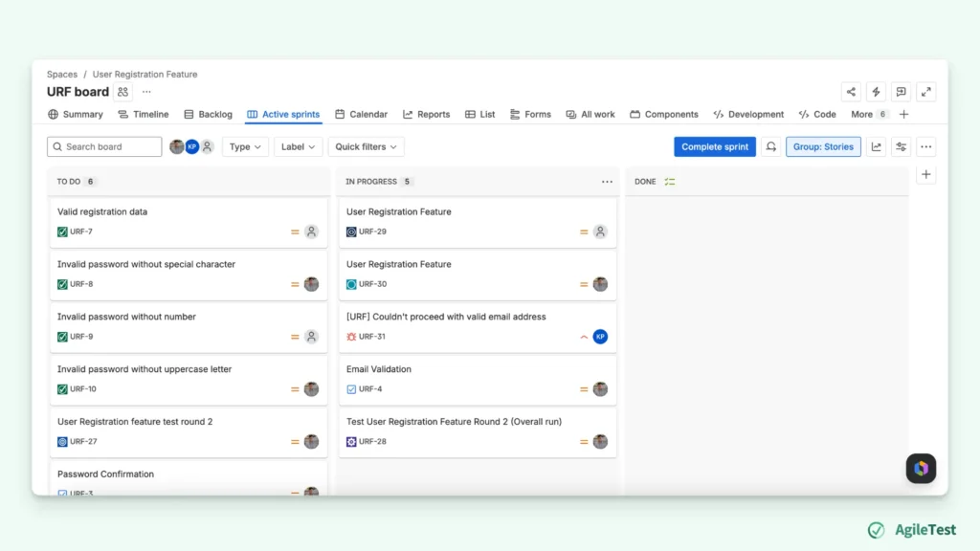Open the automation lightning bolt icon
Screen dimensions: 980x551
point(876,92)
